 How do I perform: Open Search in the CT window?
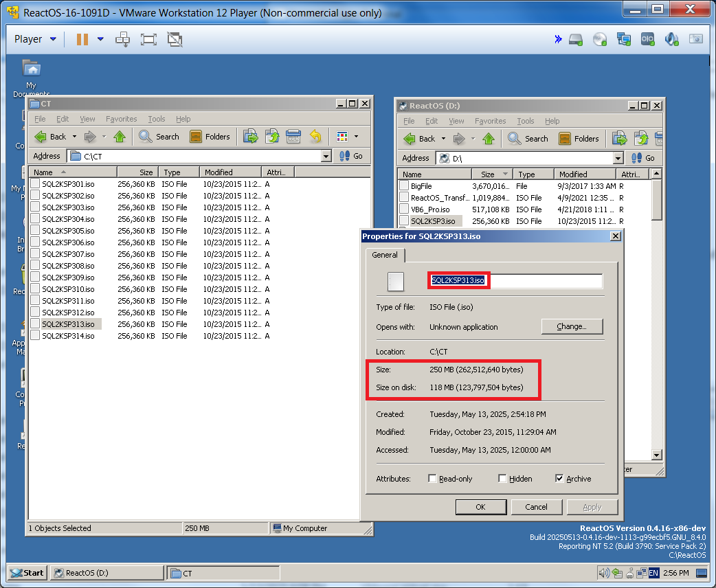pos(159,137)
